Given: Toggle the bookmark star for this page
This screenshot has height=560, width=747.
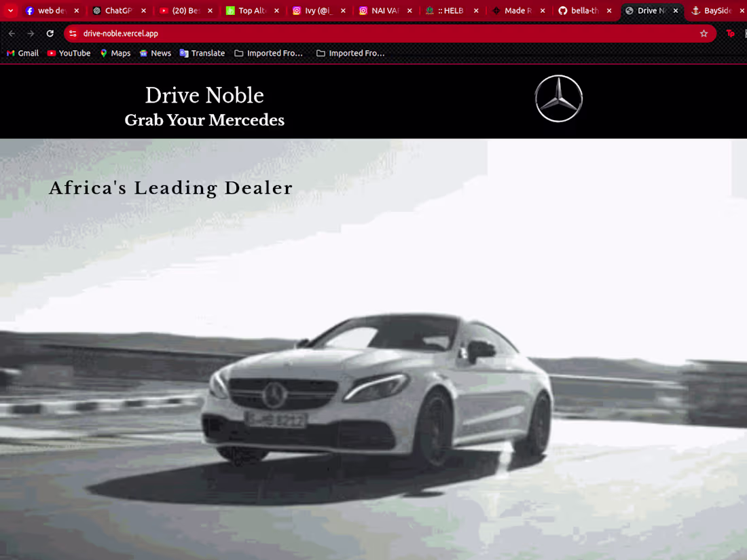Looking at the screenshot, I should [704, 33].
